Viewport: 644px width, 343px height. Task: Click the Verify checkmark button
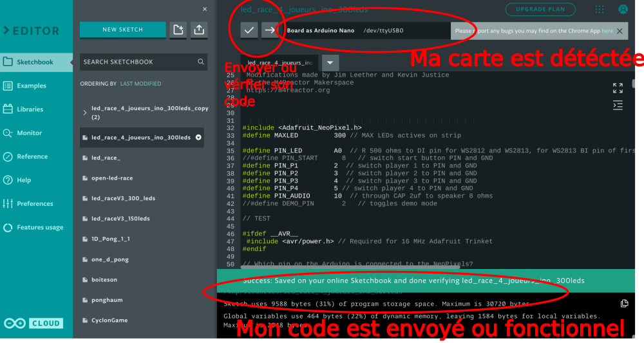(249, 30)
